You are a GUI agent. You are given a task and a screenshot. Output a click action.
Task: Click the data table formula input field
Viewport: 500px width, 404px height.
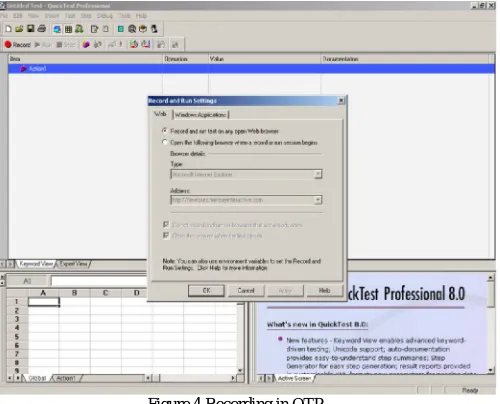(99, 281)
